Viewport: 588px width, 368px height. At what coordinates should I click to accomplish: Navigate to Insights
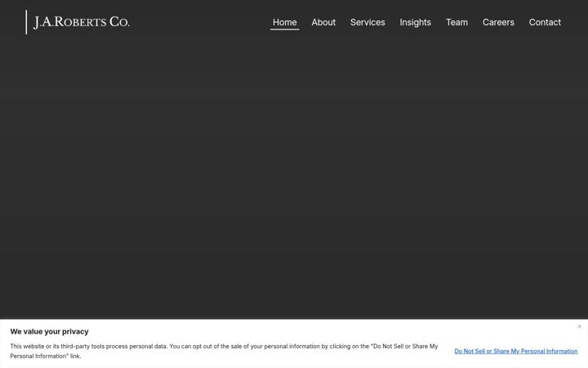coord(415,23)
